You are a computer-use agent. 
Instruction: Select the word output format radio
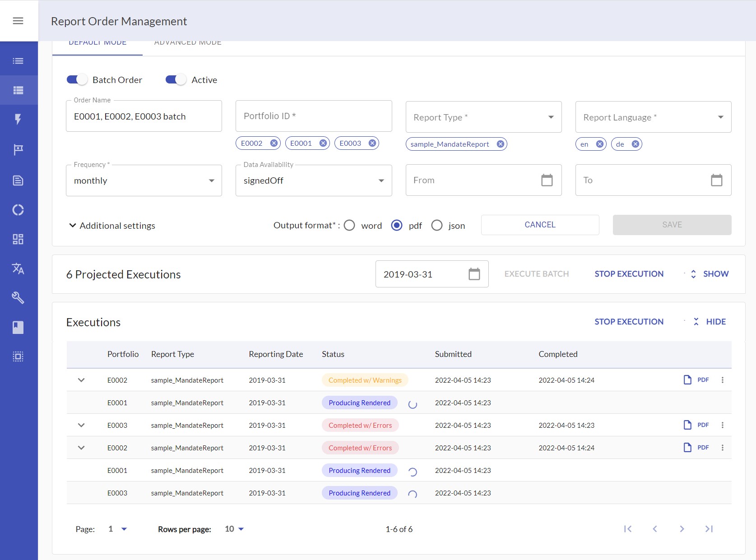(349, 225)
